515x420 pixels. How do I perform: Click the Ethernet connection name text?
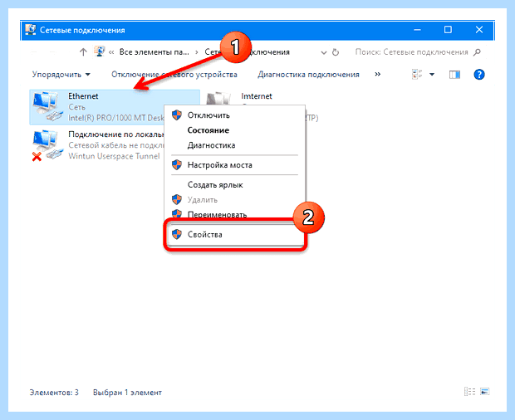(83, 96)
